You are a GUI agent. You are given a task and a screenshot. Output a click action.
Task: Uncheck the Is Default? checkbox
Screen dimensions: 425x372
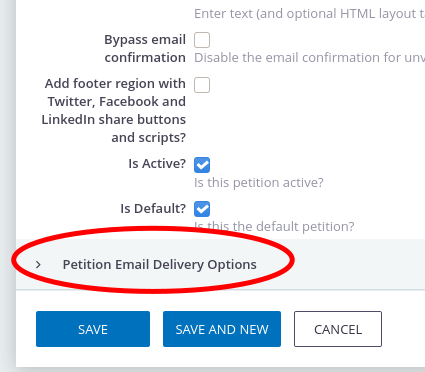[202, 209]
